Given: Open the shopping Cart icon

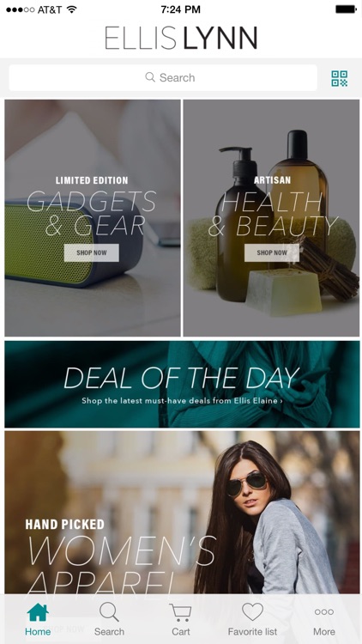Looking at the screenshot, I should 181,612.
